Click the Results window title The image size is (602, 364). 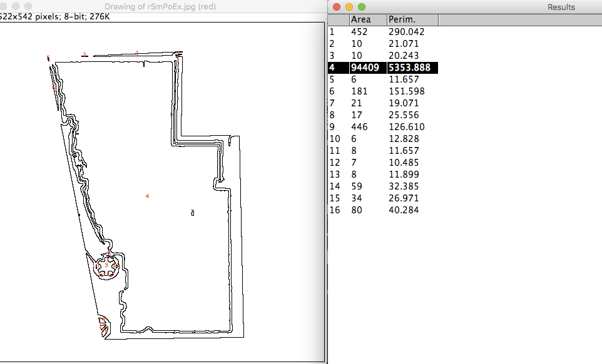pos(561,7)
